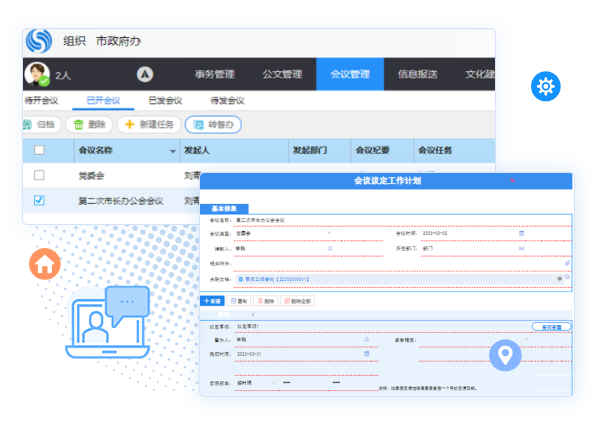The width and height of the screenshot is (605, 428).
Task: Open the 会议类型 dropdown
Action: pos(329,233)
